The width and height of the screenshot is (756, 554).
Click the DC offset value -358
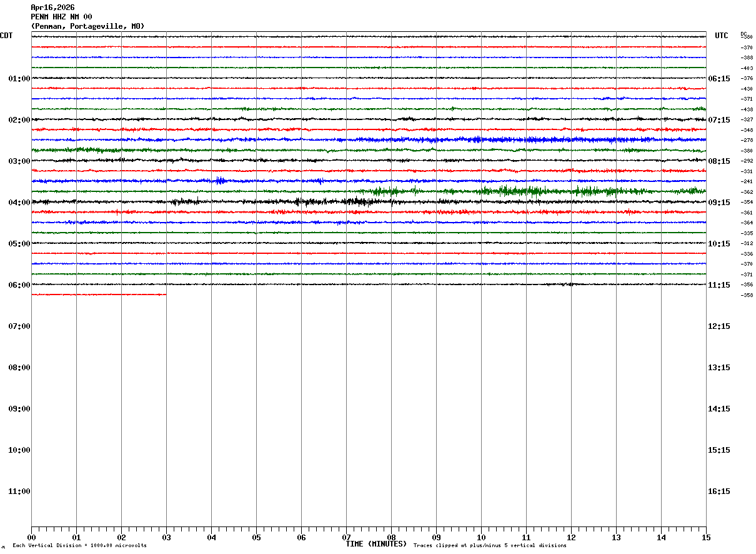point(747,295)
